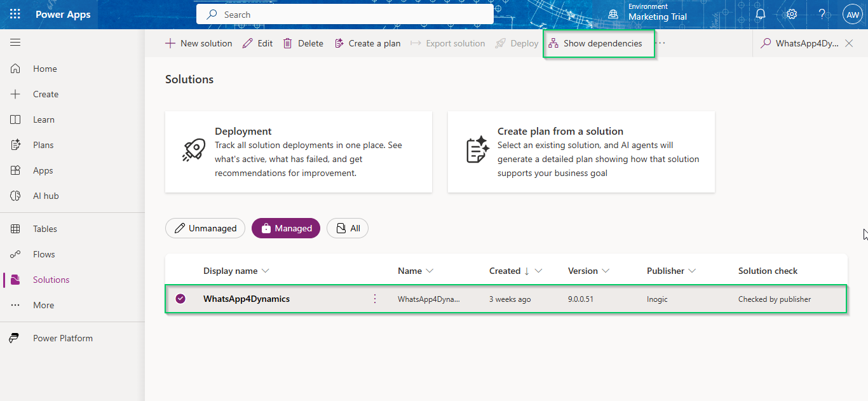Click Show dependencies
This screenshot has height=401, width=868.
(x=595, y=43)
